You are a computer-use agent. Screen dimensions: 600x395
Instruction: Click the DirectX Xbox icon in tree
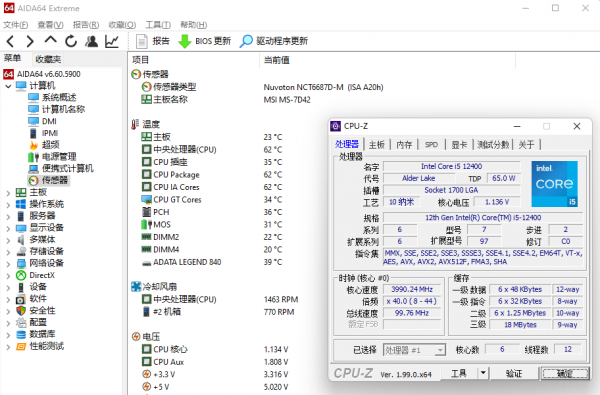21,275
